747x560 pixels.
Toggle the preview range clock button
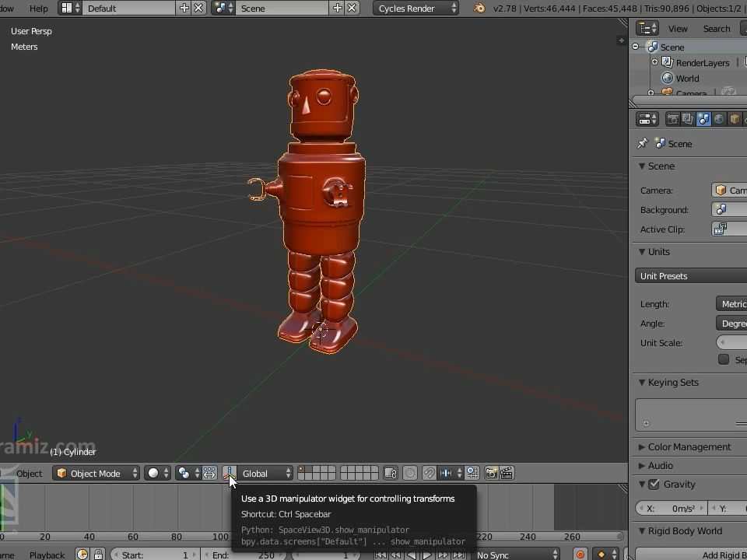tap(82, 555)
